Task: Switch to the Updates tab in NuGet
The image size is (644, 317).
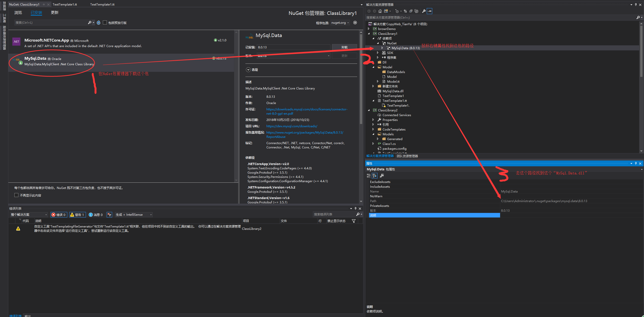Action: [54, 13]
